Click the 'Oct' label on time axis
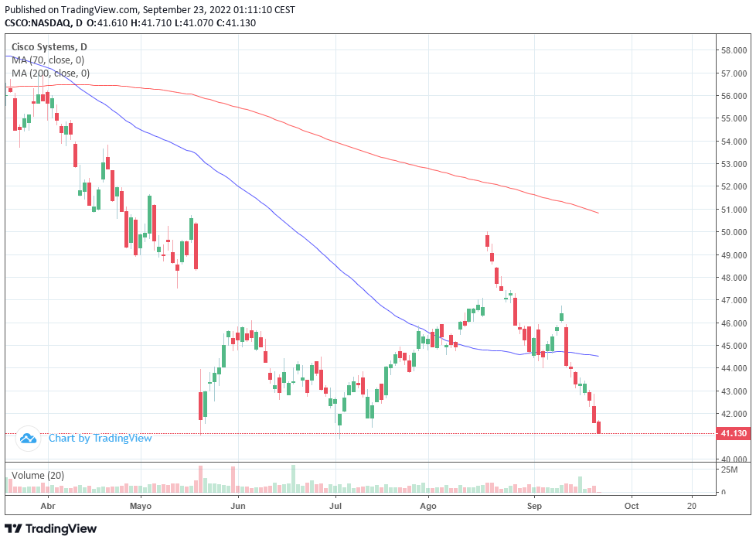Image resolution: width=756 pixels, height=543 pixels. tap(632, 506)
